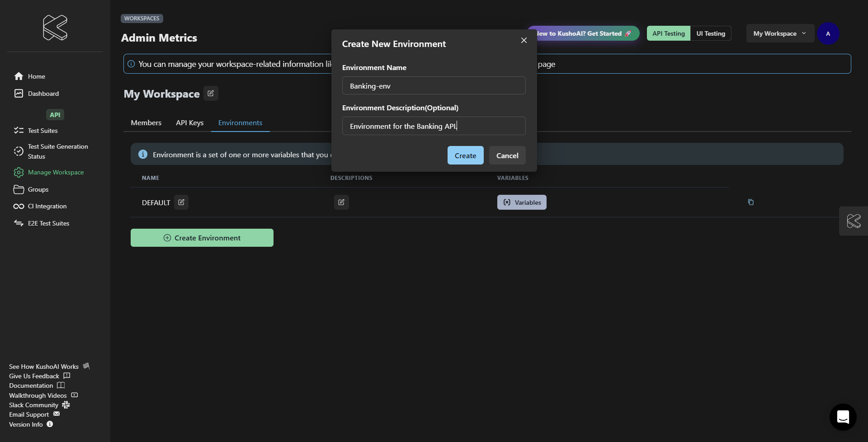Open the chat support bubble
Viewport: 868px width, 442px height.
click(x=843, y=417)
